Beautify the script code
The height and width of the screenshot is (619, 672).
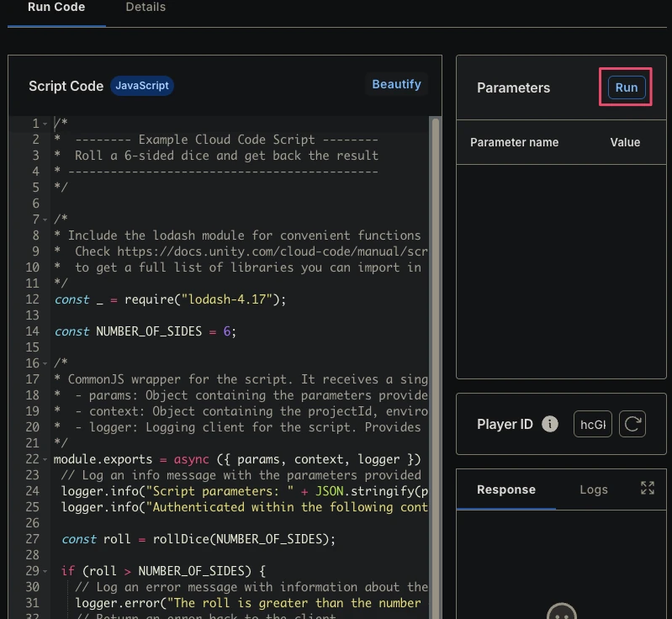click(x=396, y=84)
